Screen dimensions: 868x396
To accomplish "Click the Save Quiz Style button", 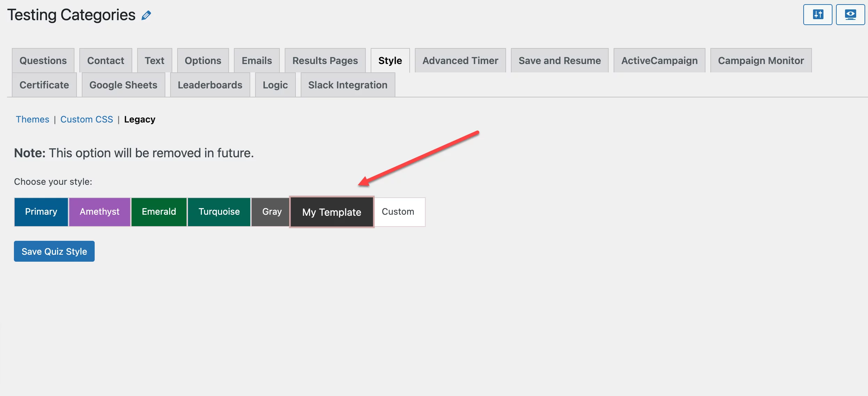I will [54, 251].
